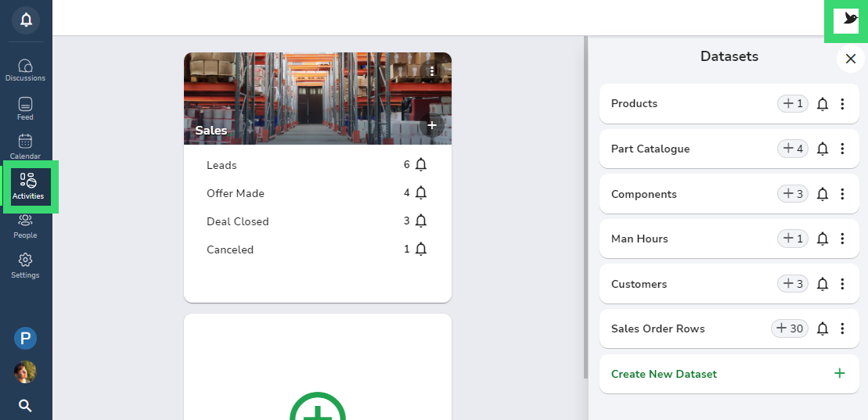
Task: Toggle notifications bell for Customers dataset
Action: [823, 285]
